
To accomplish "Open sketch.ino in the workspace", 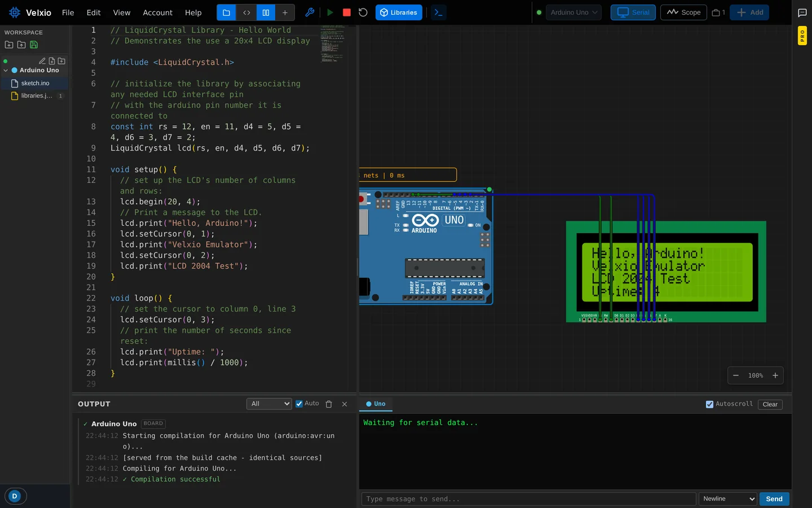I will click(35, 83).
